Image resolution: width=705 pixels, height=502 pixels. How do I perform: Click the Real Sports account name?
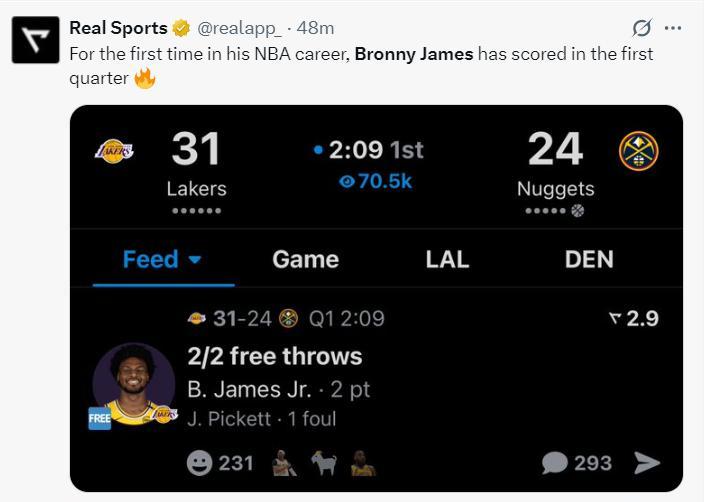[x=118, y=28]
